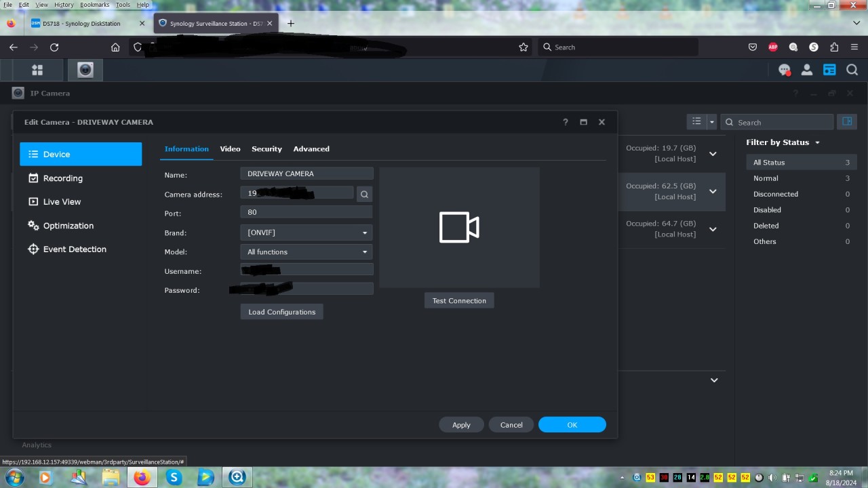
Task: Toggle the side panel layout icon
Action: click(x=847, y=122)
